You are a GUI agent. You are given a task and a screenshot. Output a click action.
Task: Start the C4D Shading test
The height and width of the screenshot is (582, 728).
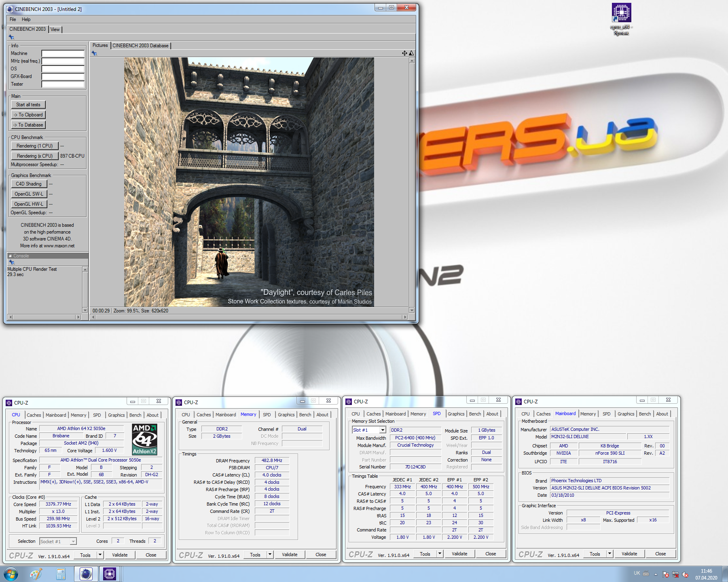point(29,184)
